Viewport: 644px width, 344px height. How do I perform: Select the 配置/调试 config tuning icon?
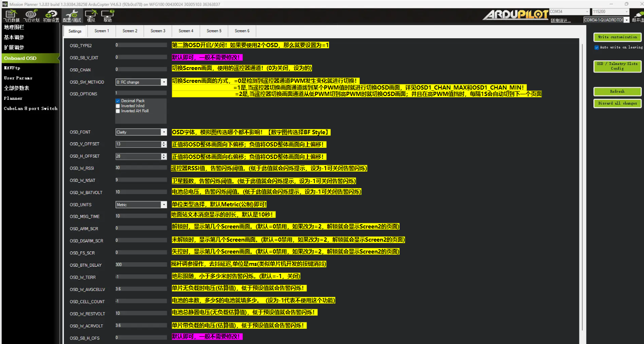click(x=71, y=16)
